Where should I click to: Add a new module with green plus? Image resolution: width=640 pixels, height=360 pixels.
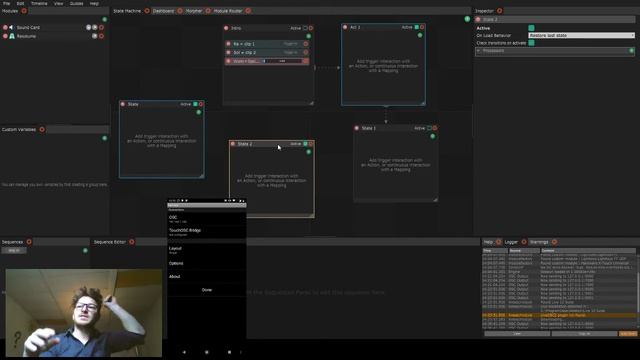click(x=104, y=19)
